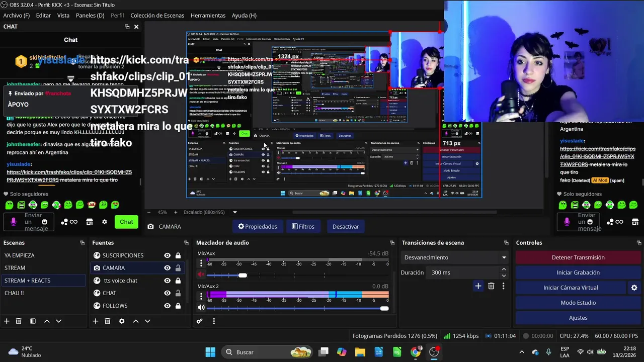Open the Vista menu
The height and width of the screenshot is (362, 644).
coord(63,16)
